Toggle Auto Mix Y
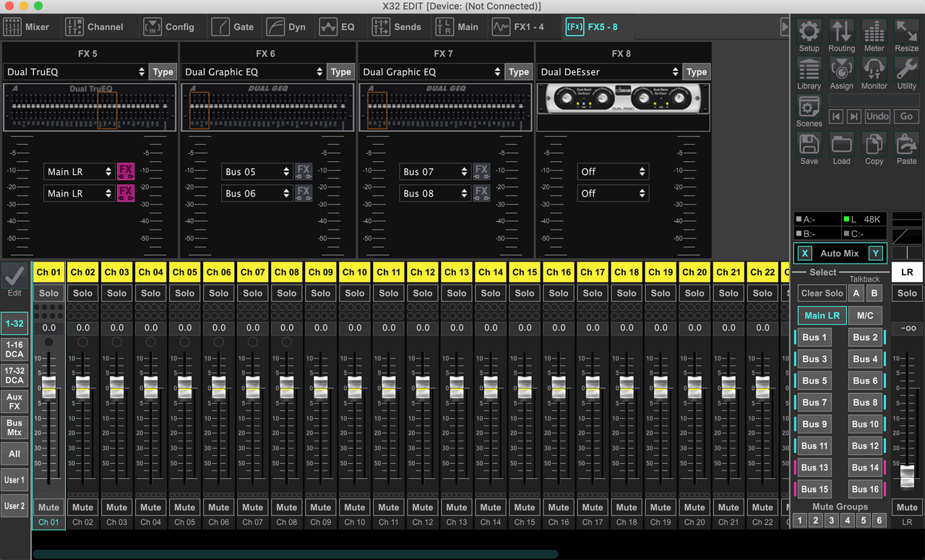Image resolution: width=925 pixels, height=560 pixels. point(875,253)
